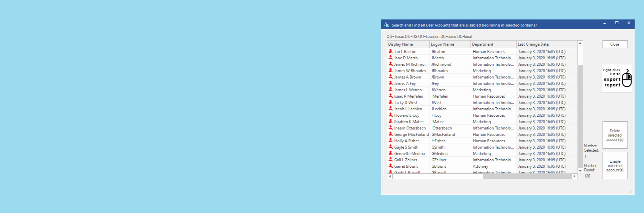Click last change date for Jan L Beaton
This screenshot has height=213, width=644.
pos(542,52)
